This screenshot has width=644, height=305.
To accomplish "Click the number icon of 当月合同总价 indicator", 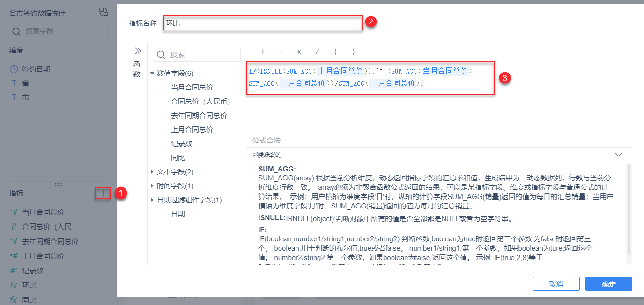I will [14, 212].
